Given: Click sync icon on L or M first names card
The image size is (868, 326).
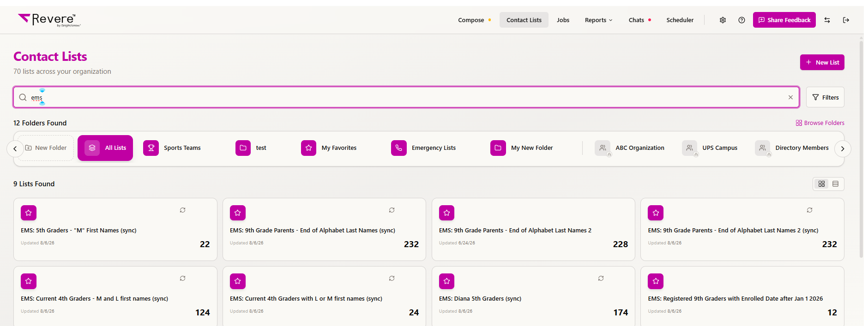Looking at the screenshot, I should 392,278.
